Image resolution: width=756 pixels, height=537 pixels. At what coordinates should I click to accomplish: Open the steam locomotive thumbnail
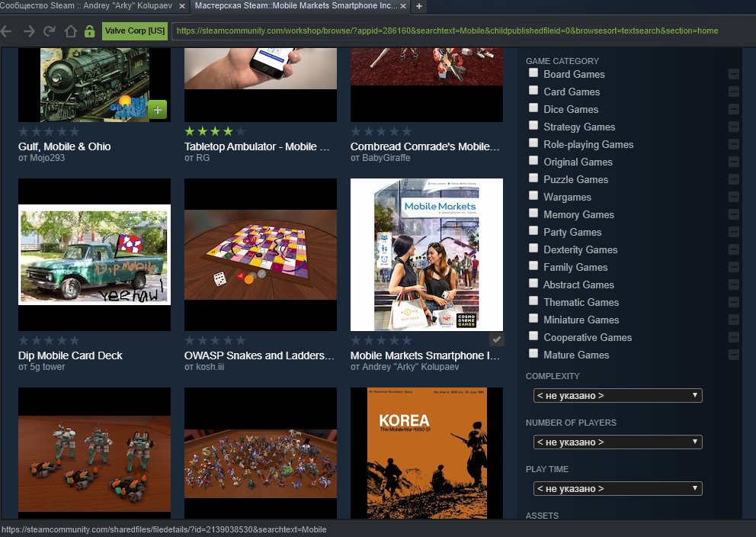[94, 85]
